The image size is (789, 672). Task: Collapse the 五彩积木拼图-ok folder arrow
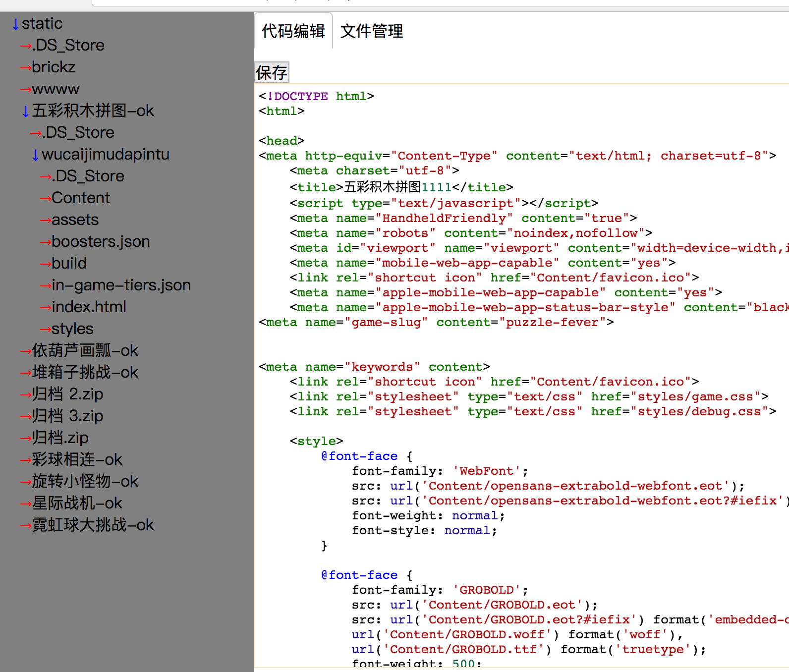(x=26, y=111)
